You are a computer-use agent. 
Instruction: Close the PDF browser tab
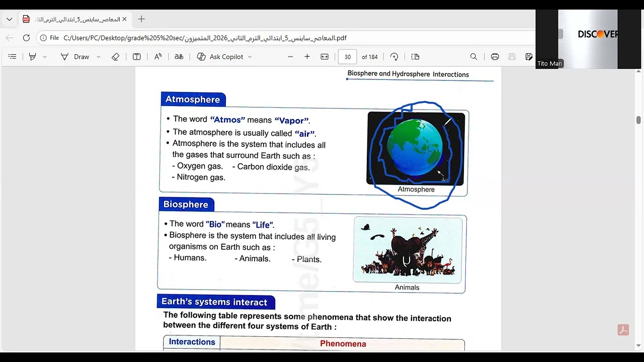(x=124, y=19)
